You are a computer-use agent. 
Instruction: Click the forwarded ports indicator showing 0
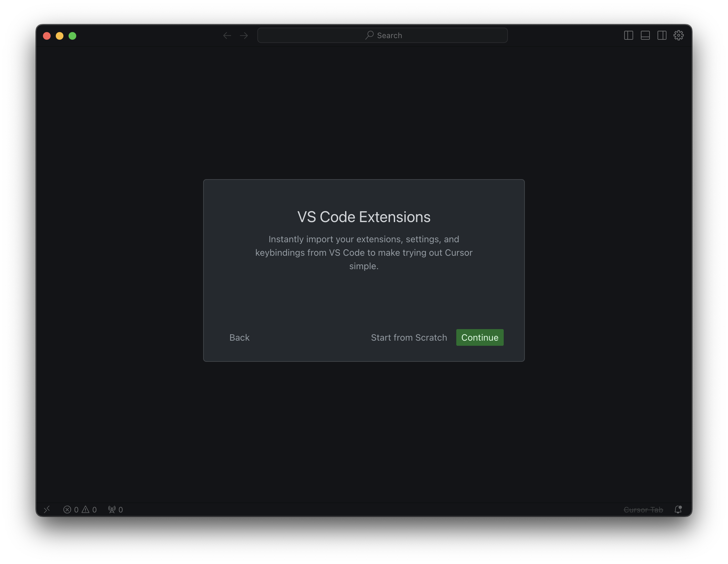(115, 509)
